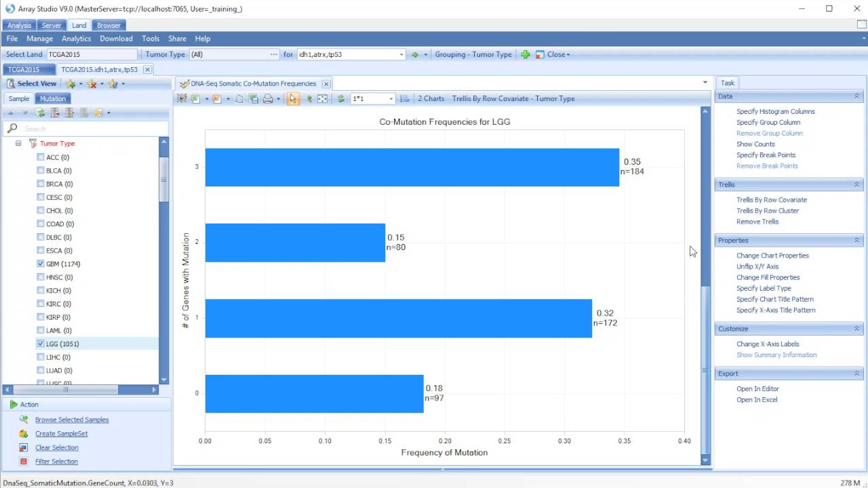This screenshot has width=868, height=488.
Task: Click the chart area vertical scrollbar
Action: click(705, 285)
